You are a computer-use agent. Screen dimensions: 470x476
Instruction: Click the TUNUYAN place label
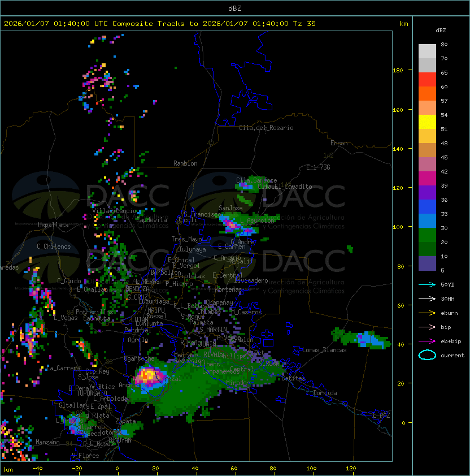[120, 440]
